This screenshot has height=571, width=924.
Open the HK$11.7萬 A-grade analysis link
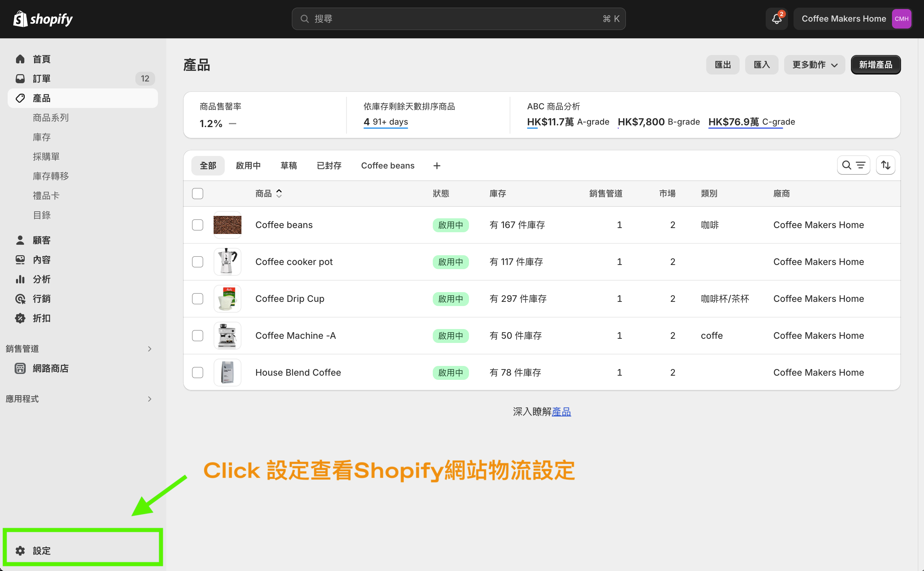point(568,122)
